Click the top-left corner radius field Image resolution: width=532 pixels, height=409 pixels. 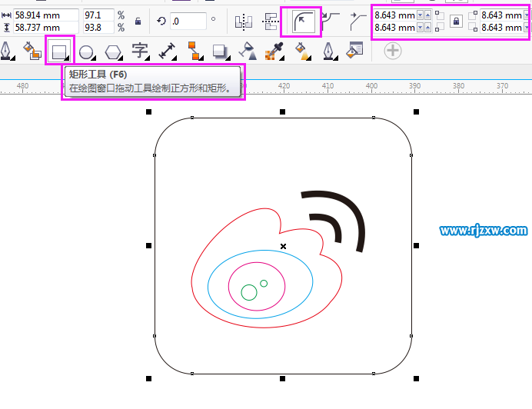point(394,15)
